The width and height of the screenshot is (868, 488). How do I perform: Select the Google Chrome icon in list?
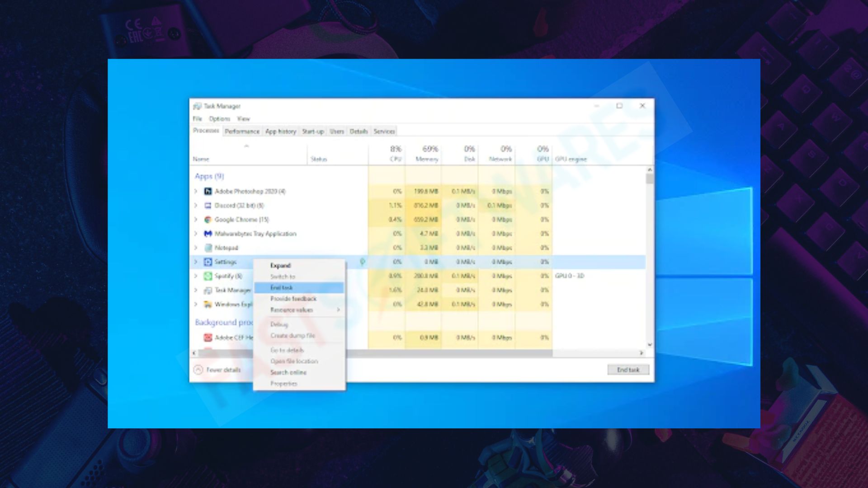pos(208,220)
